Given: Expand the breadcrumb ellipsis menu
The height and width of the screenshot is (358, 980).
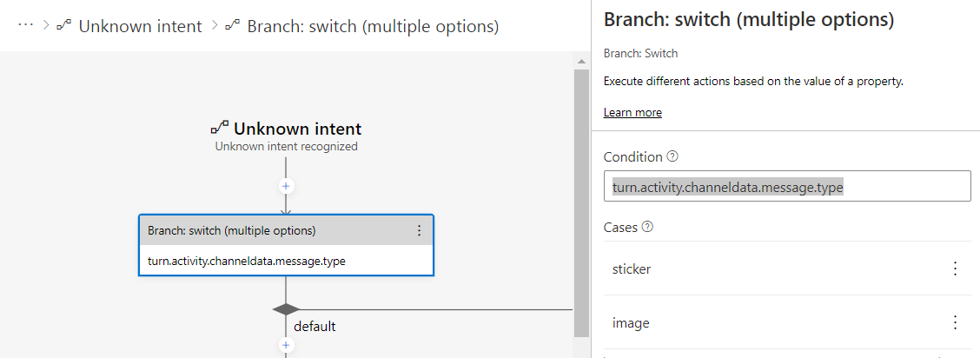Looking at the screenshot, I should pos(27,26).
